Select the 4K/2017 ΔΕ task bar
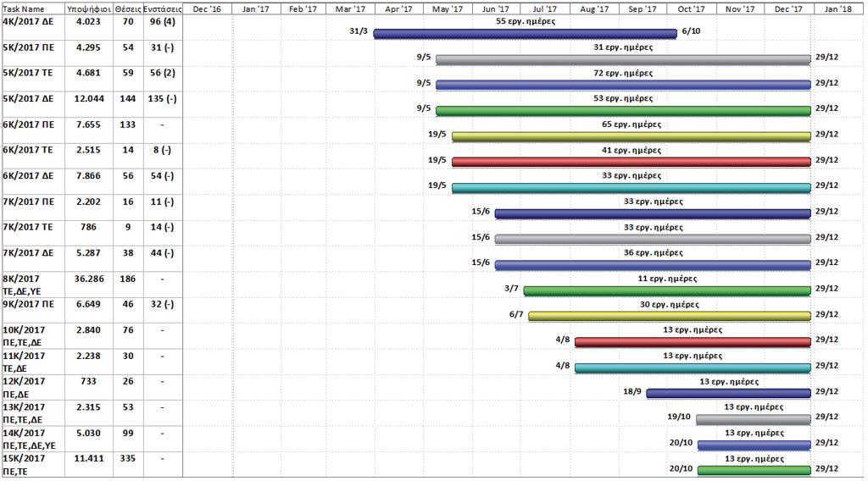The height and width of the screenshot is (481, 868). pos(526,34)
